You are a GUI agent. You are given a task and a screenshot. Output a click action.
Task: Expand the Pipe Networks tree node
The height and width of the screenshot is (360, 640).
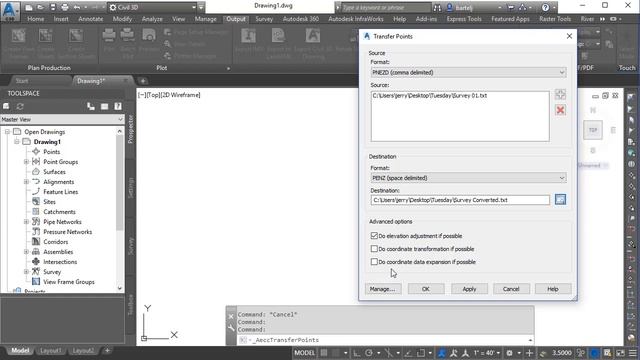tap(27, 222)
